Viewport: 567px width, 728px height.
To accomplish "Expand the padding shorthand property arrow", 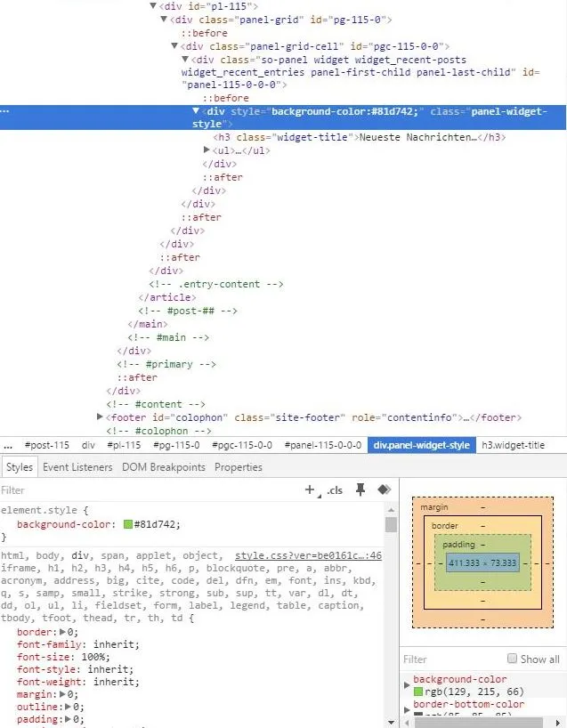I will (x=69, y=719).
